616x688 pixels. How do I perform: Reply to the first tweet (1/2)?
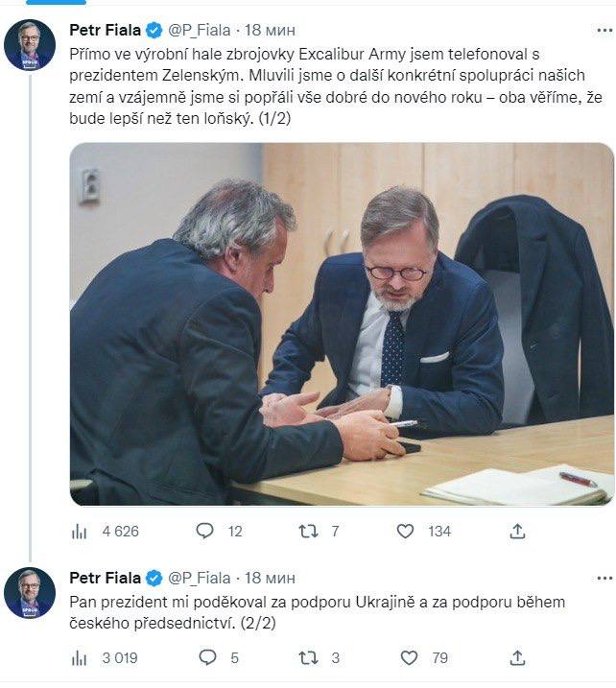pos(204,531)
